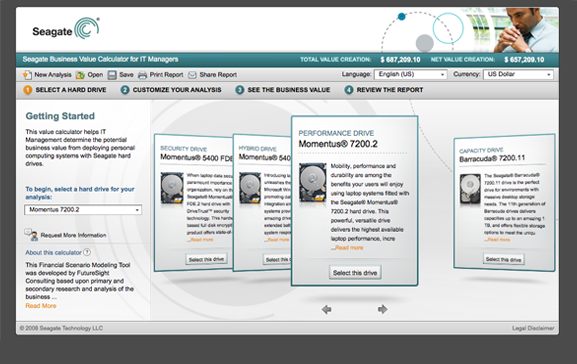
Task: Click Barracuda 7200.11 hard drive thumbnail
Action: tap(470, 189)
